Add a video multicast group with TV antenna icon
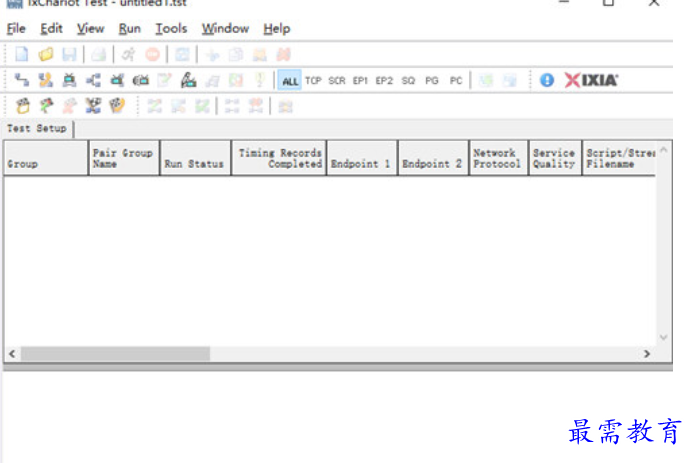 point(117,80)
